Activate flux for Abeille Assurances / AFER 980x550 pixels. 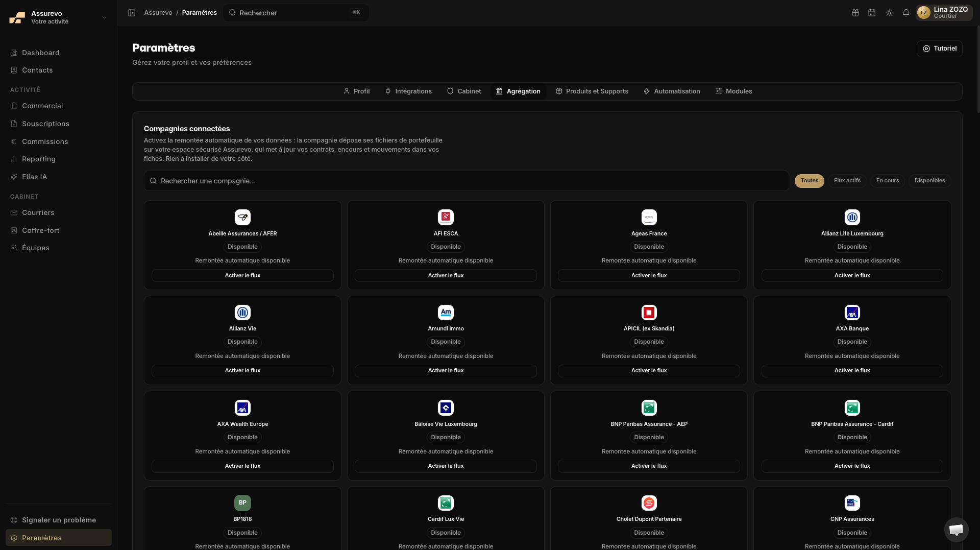242,275
